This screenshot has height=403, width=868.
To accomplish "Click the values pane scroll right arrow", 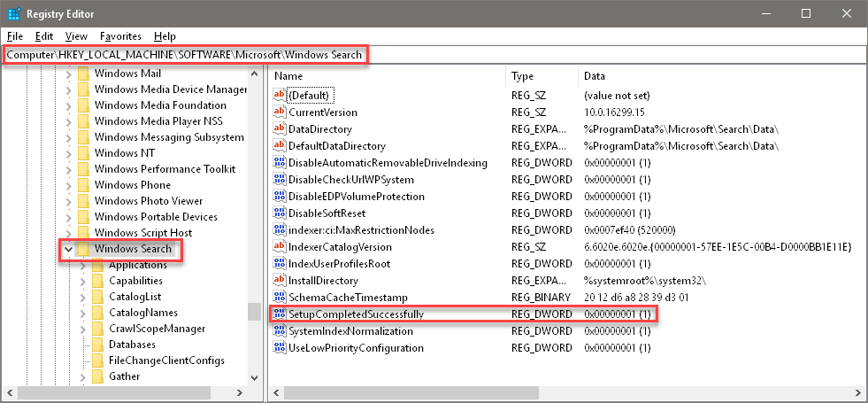I will click(856, 393).
